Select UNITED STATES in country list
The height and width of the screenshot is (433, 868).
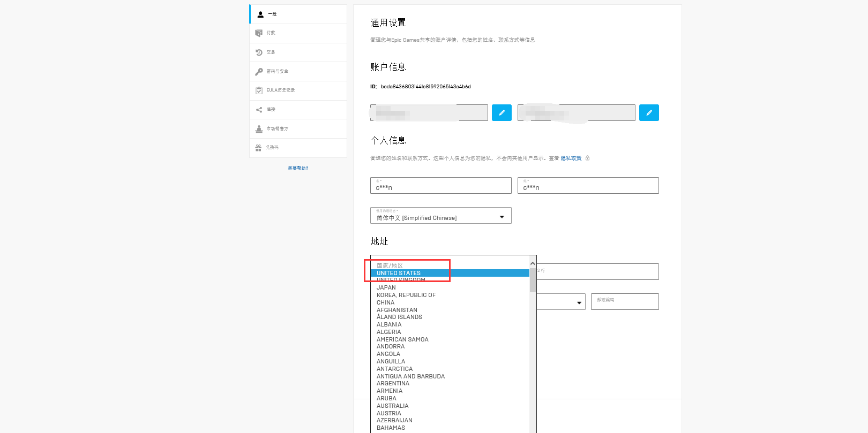click(450, 273)
